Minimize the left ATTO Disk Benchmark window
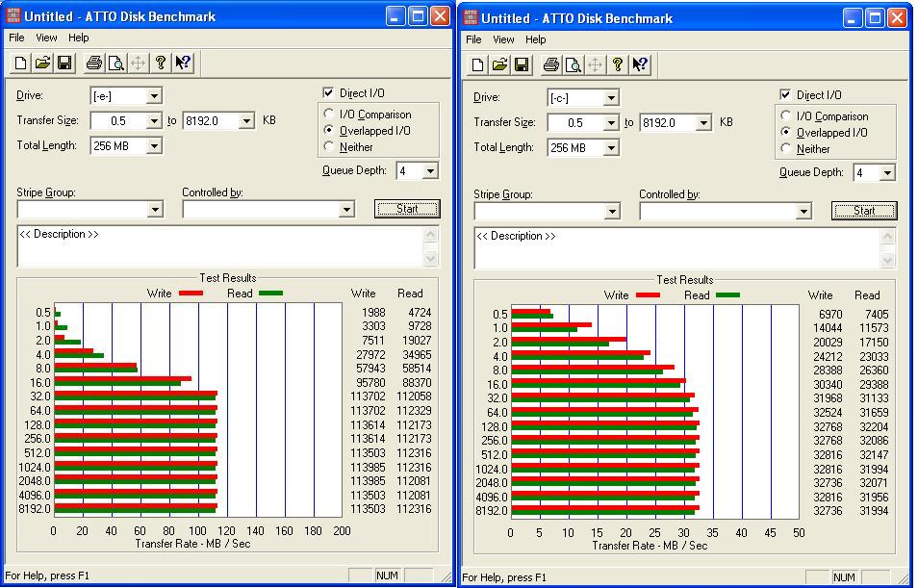 click(396, 15)
